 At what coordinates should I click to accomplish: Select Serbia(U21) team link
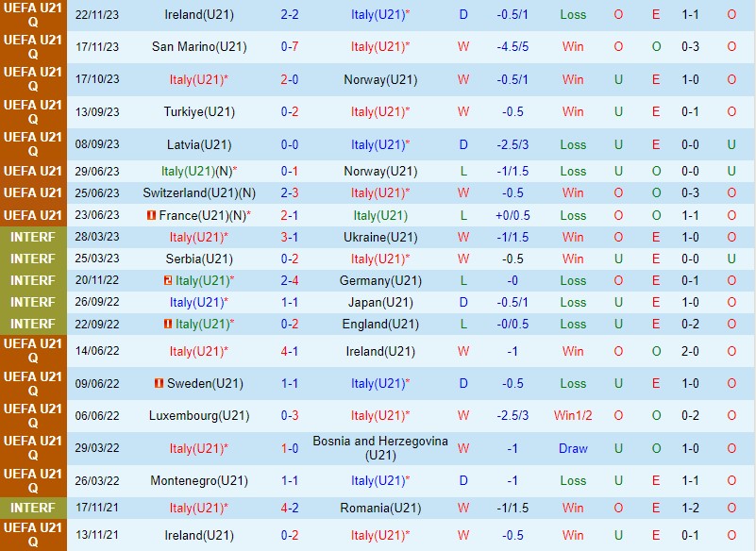pos(198,259)
